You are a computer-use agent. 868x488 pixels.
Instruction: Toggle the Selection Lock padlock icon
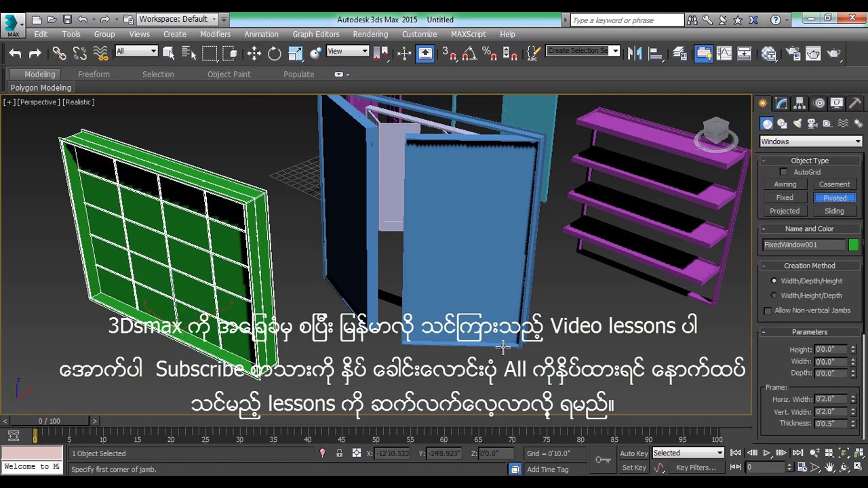click(339, 453)
